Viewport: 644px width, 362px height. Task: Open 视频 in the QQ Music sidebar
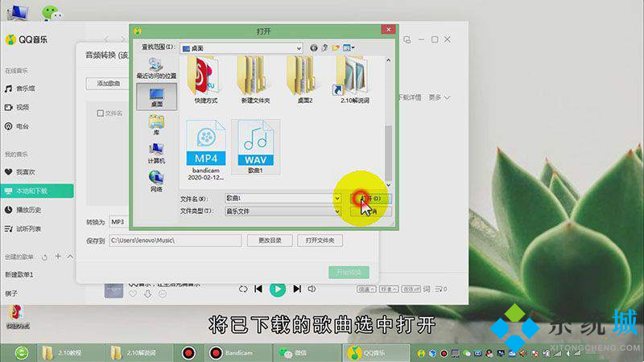18,108
